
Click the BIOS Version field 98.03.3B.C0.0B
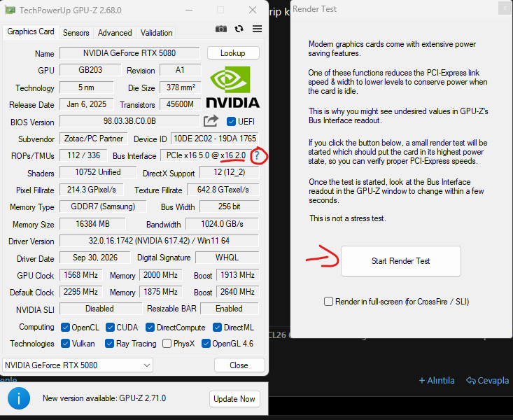point(129,121)
